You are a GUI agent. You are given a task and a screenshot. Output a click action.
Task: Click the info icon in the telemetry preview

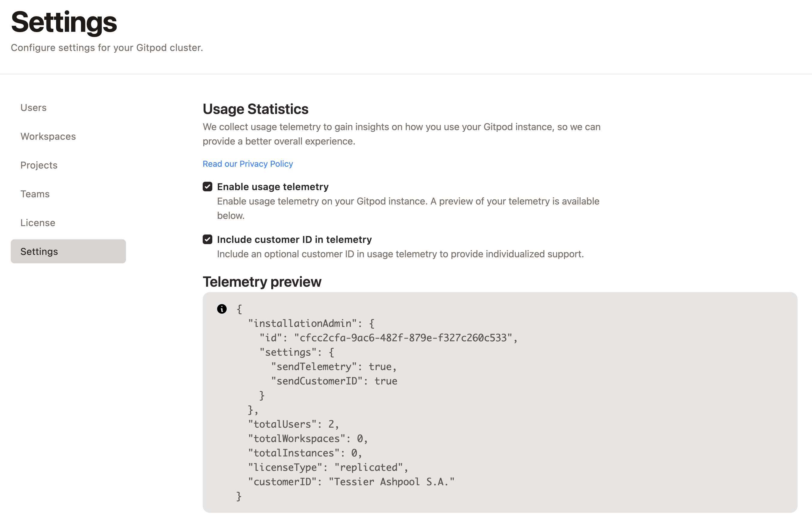(222, 309)
